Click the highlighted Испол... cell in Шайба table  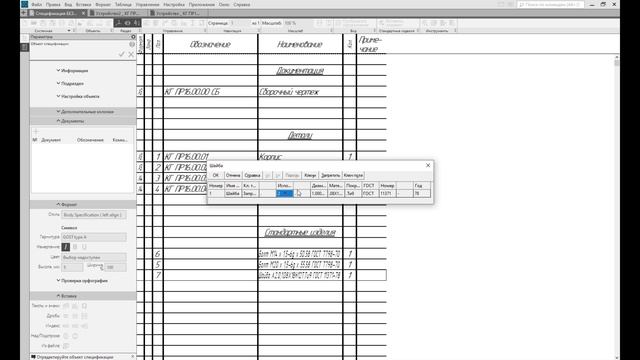point(284,193)
